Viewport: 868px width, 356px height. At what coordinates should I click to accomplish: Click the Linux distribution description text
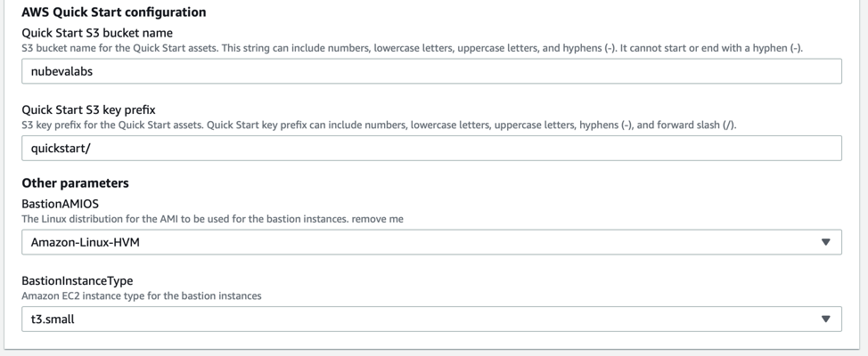[213, 219]
